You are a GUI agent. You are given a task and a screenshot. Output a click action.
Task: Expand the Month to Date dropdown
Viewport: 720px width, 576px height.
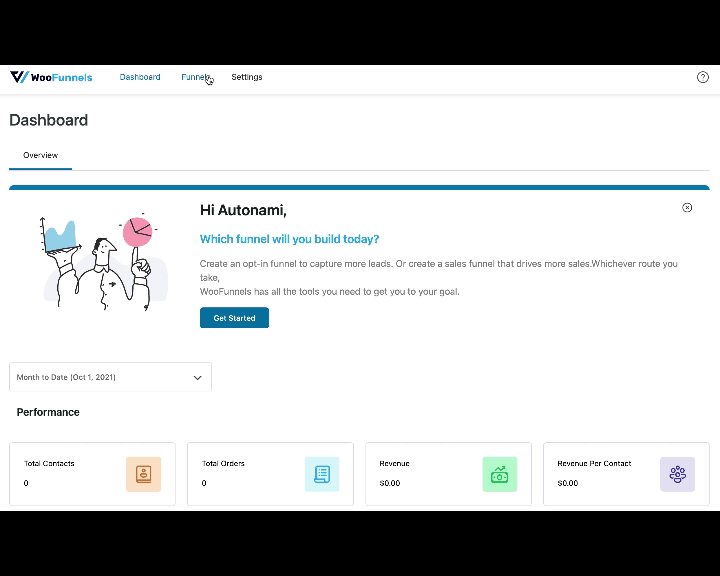coord(110,377)
